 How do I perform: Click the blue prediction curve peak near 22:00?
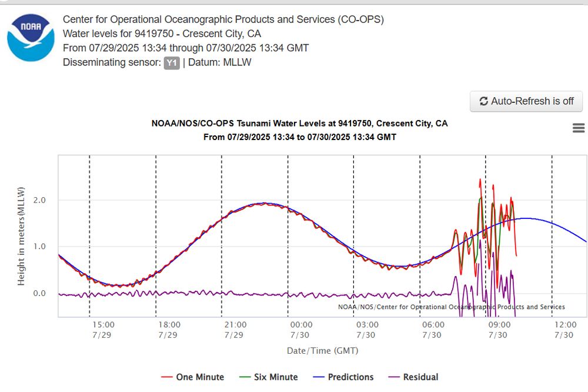(x=265, y=203)
